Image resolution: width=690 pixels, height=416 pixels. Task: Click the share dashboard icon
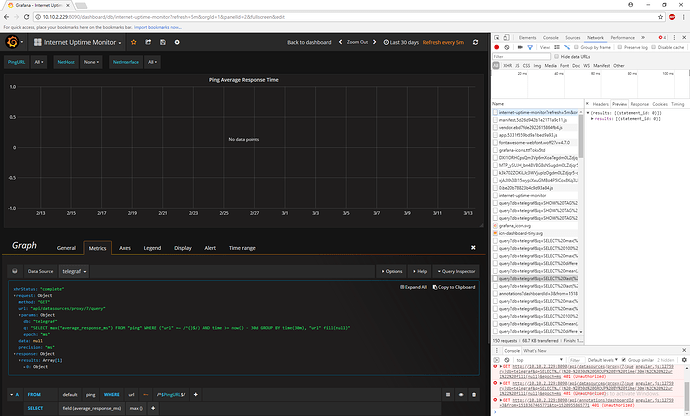coord(150,42)
